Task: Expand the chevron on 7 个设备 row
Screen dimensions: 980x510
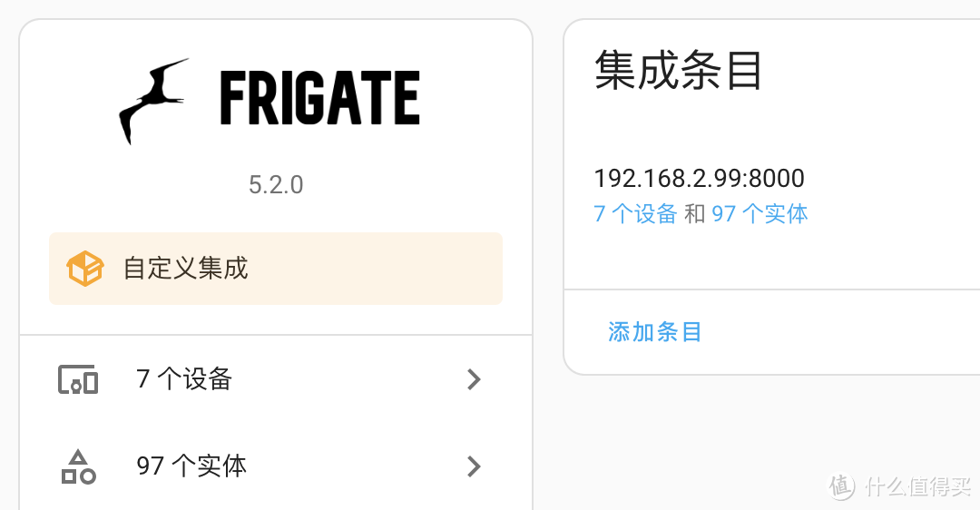Action: [473, 379]
